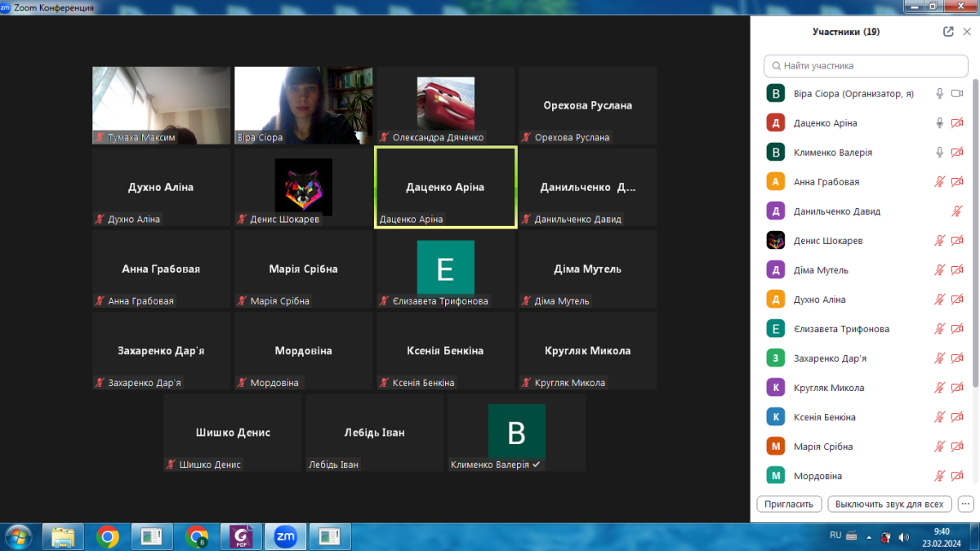Viewport: 980px width, 551px height.
Task: Show hidden system tray icons arrow
Action: tap(871, 536)
